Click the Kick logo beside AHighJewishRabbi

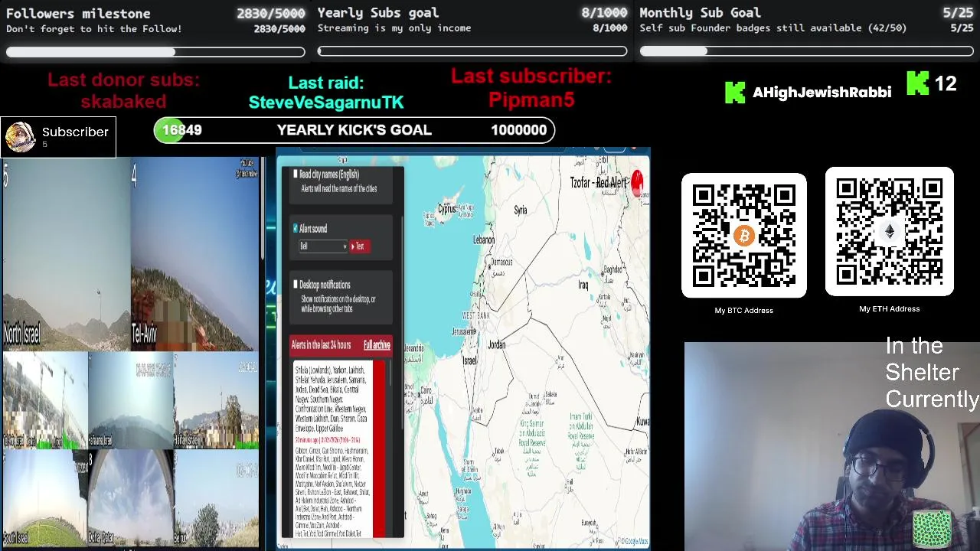[734, 92]
